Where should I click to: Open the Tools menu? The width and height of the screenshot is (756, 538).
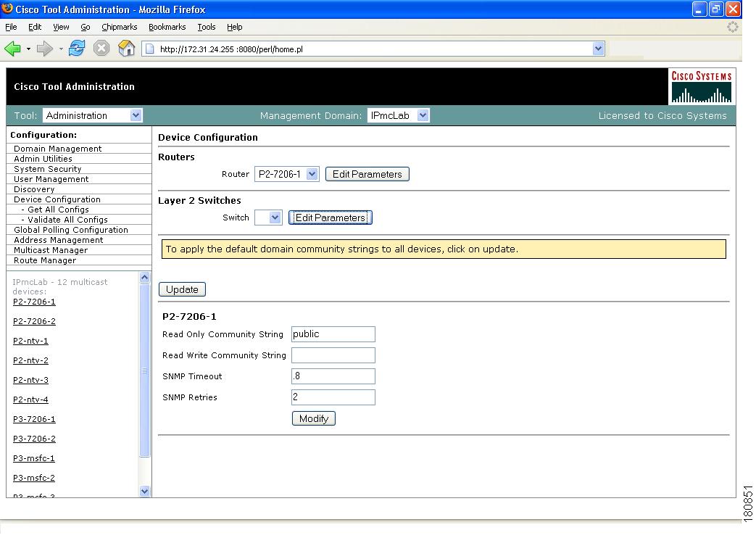tap(207, 27)
